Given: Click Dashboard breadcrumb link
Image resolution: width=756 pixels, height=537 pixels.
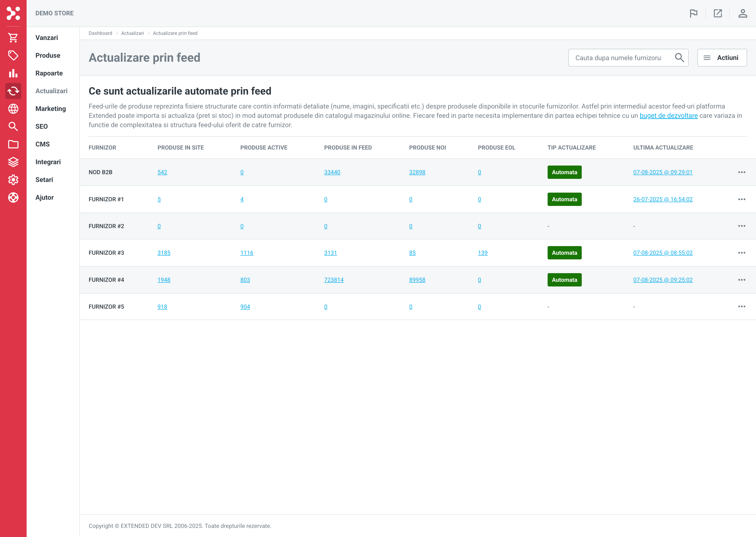Looking at the screenshot, I should click(x=100, y=33).
